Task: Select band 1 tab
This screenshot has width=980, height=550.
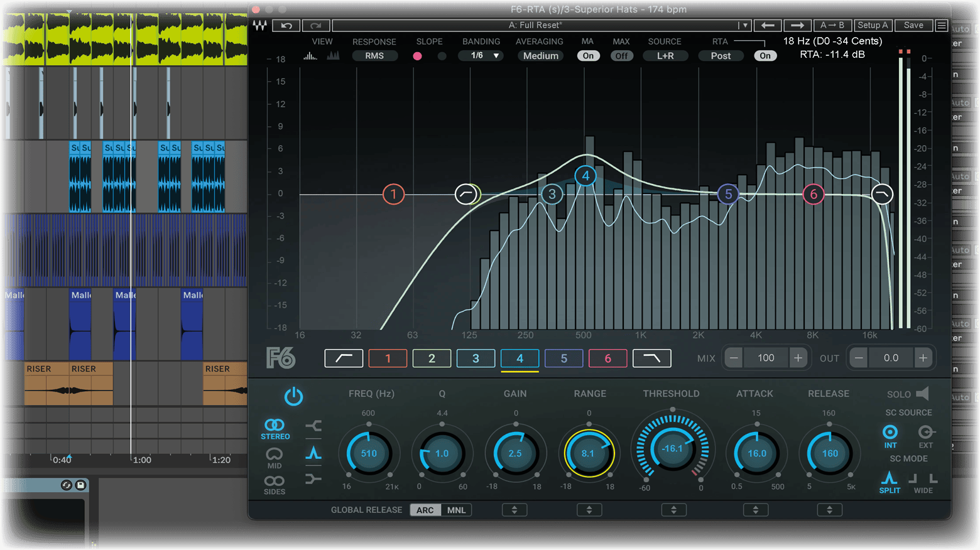Action: click(388, 358)
